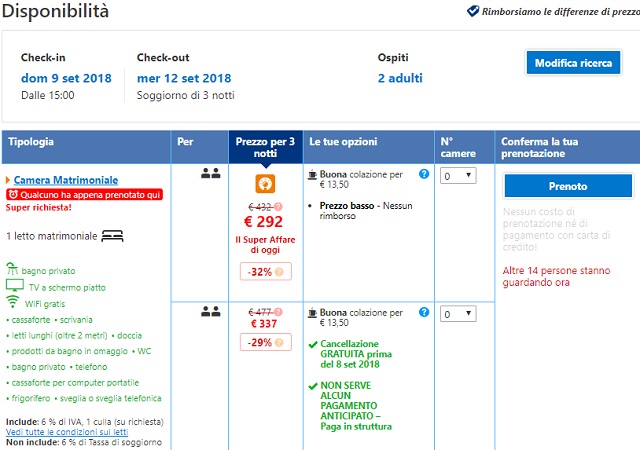
Task: Click info icon beside crossed-out € 477
Action: [279, 313]
